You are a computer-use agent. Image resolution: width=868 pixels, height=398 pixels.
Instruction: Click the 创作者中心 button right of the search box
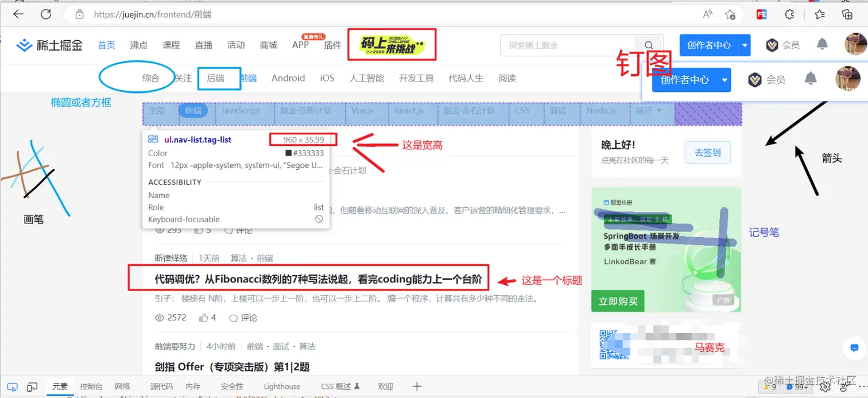tap(709, 45)
